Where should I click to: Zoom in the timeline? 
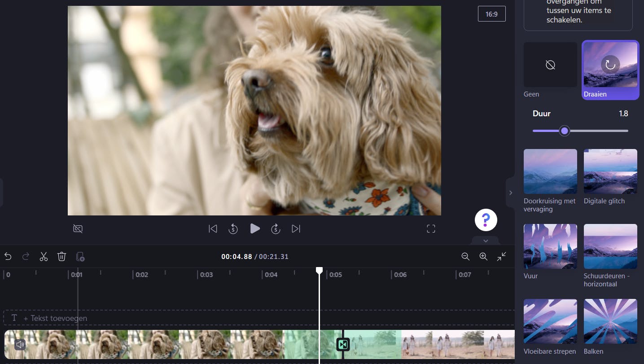[483, 256]
